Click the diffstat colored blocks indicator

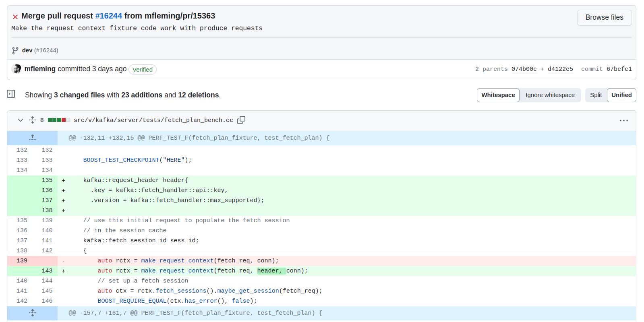59,120
